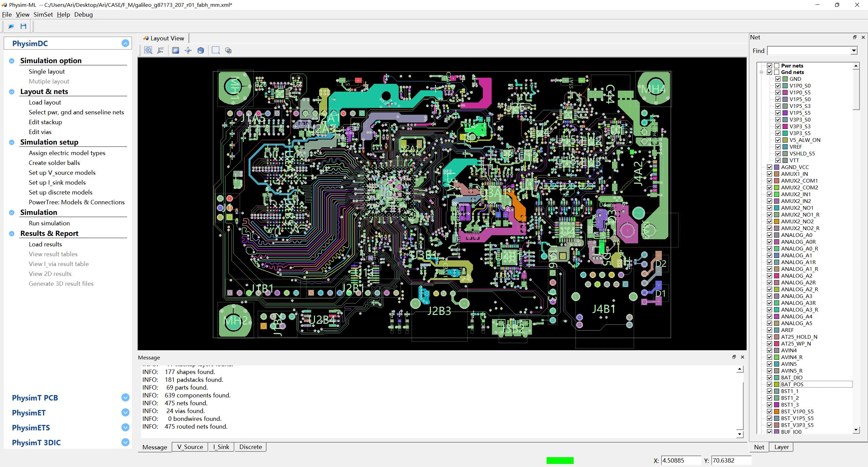
Task: Click the overlapping shapes icon
Action: tap(228, 50)
